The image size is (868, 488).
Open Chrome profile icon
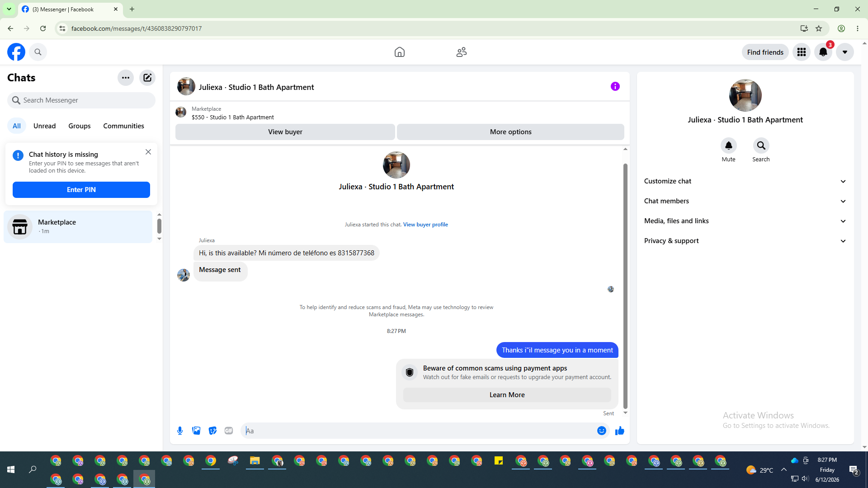(x=841, y=28)
